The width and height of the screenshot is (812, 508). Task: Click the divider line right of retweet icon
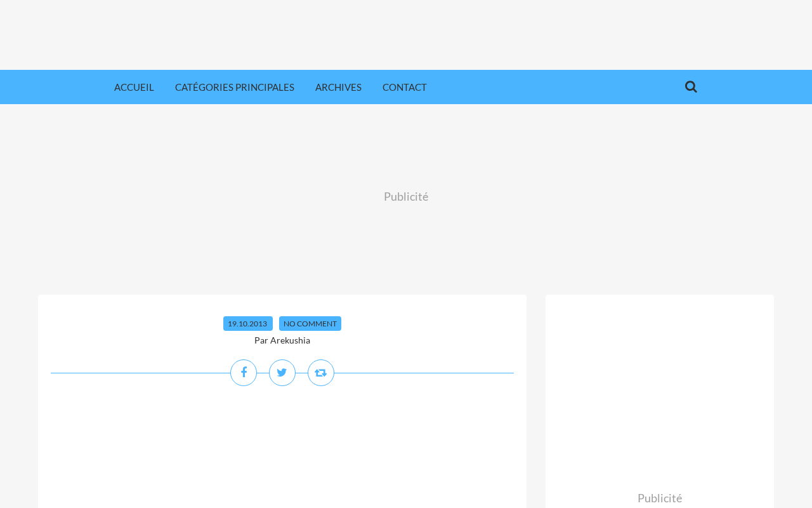(x=424, y=373)
